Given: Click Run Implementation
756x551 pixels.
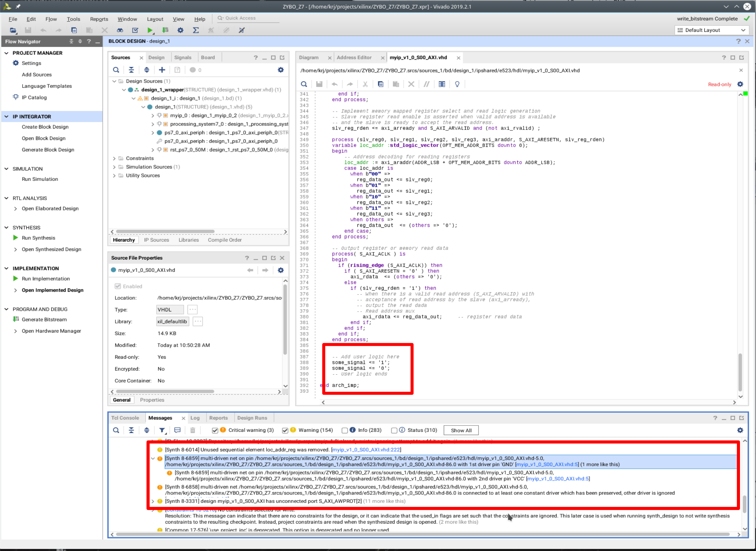Looking at the screenshot, I should [x=46, y=279].
